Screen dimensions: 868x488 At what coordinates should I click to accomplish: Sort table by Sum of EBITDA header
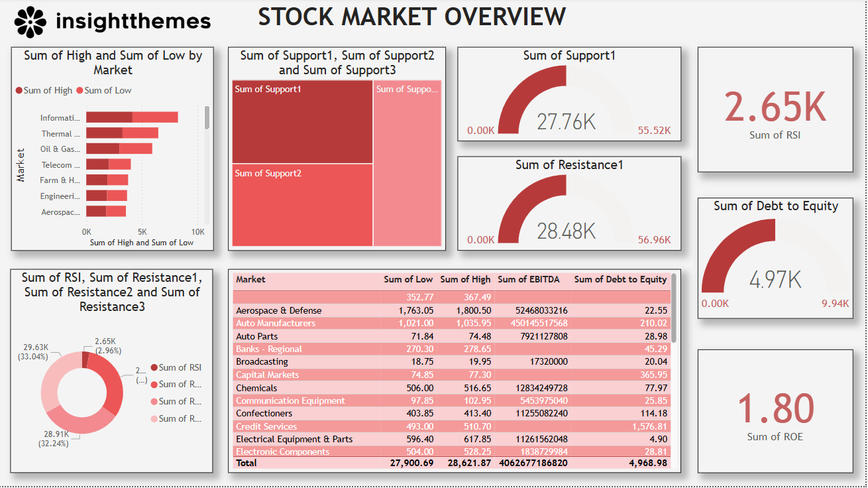tap(528, 280)
